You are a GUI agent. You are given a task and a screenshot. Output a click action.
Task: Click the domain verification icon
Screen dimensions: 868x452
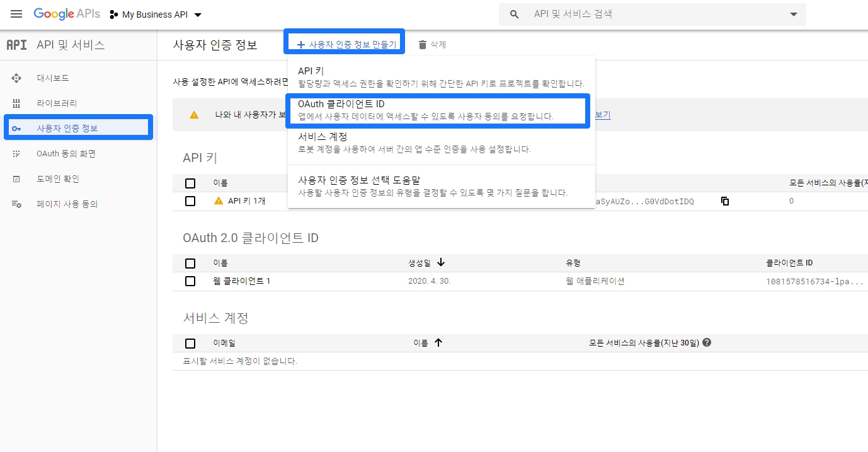[x=17, y=179]
